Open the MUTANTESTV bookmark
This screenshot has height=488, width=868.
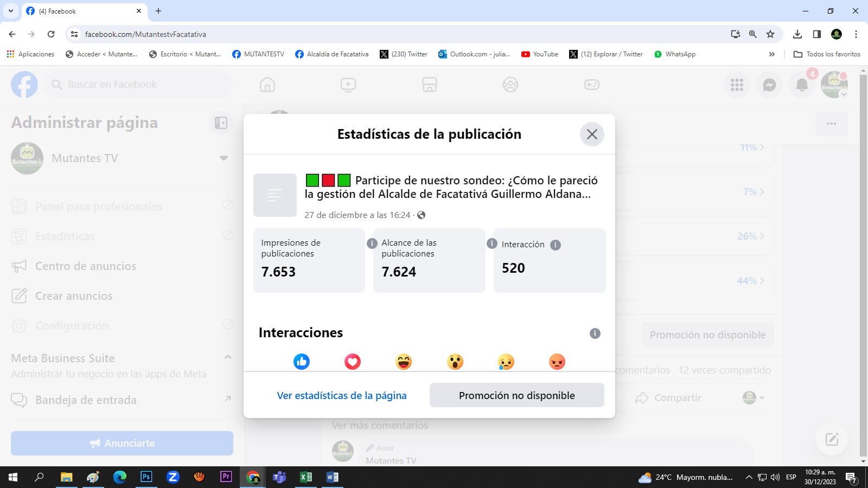tap(258, 54)
